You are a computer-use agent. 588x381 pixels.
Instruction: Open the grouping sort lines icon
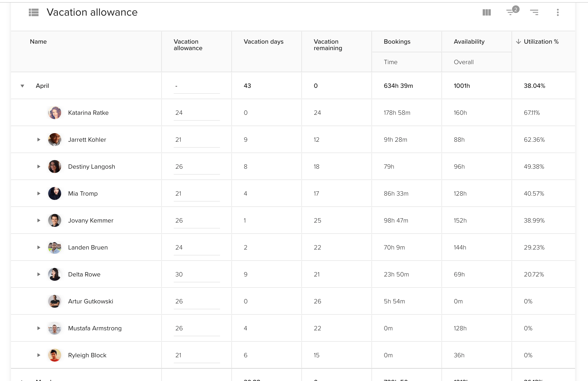pos(534,12)
